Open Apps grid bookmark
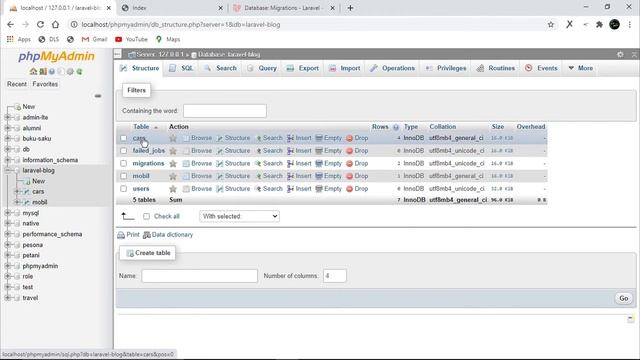Screen dimensions: 640x360 pyautogui.click(x=19, y=39)
